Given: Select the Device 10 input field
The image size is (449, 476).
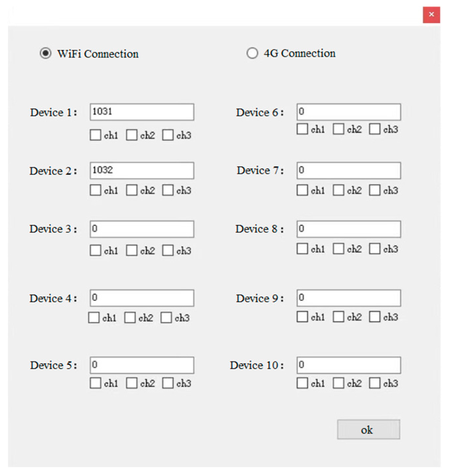Looking at the screenshot, I should click(x=349, y=365).
